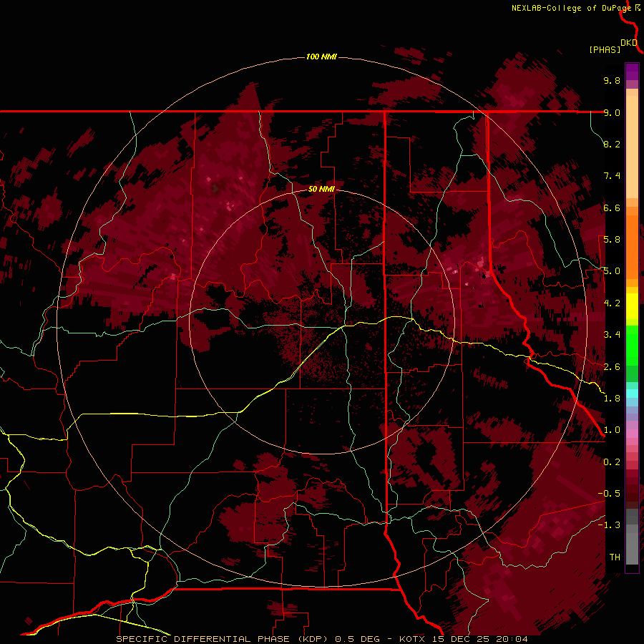
Task: Click the -1.3 value on the color scale
Action: pos(609,525)
